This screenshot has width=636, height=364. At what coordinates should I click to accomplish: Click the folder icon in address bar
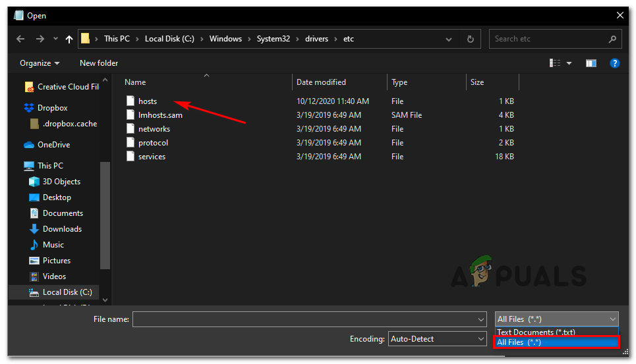click(85, 38)
